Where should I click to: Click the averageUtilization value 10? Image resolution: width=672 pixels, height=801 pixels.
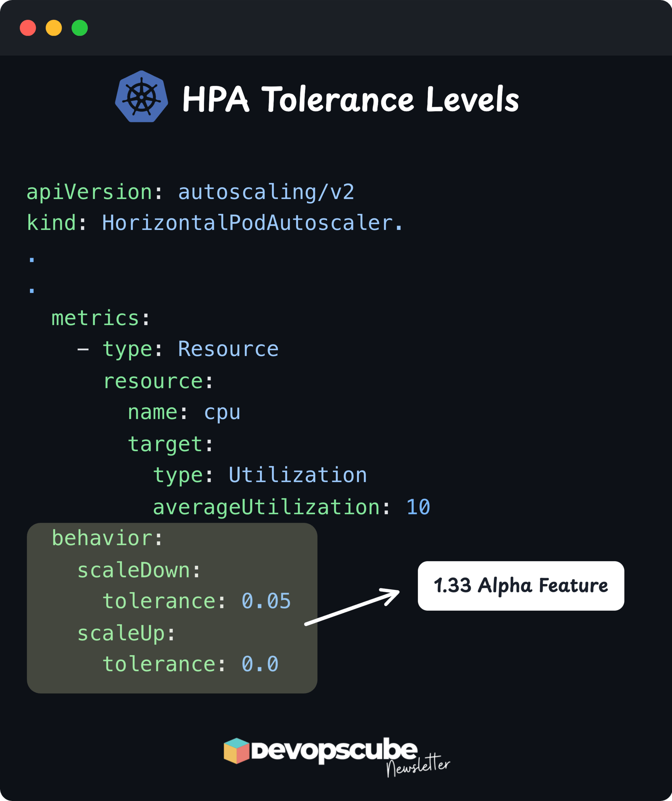[x=418, y=507]
